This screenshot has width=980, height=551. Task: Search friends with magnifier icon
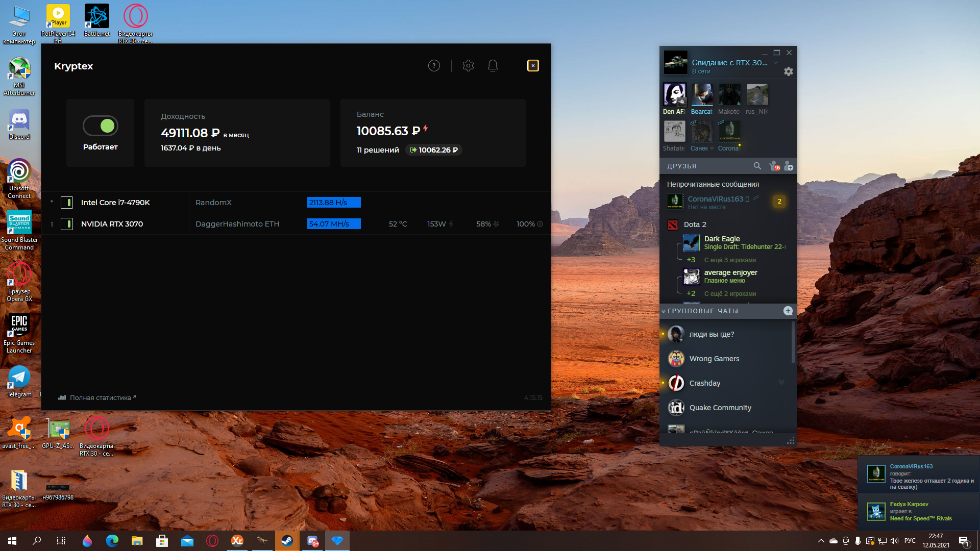point(757,166)
